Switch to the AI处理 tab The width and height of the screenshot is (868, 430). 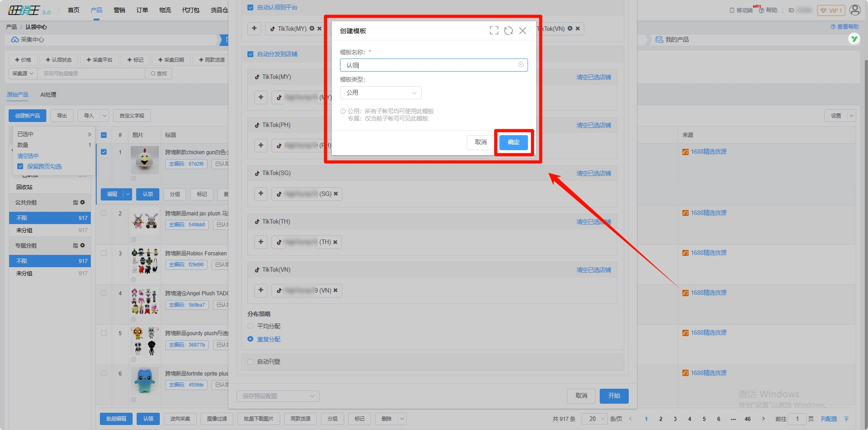coord(48,95)
